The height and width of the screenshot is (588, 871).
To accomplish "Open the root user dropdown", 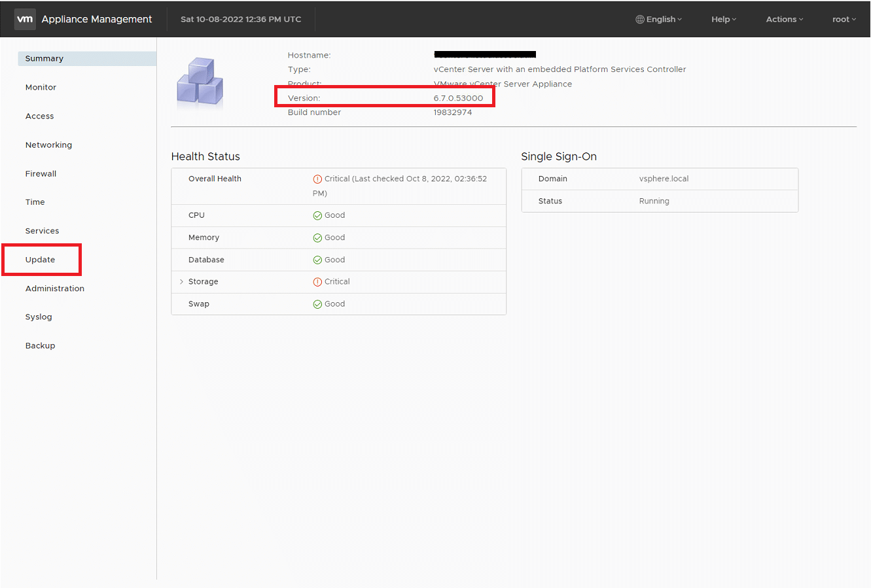I will [844, 20].
